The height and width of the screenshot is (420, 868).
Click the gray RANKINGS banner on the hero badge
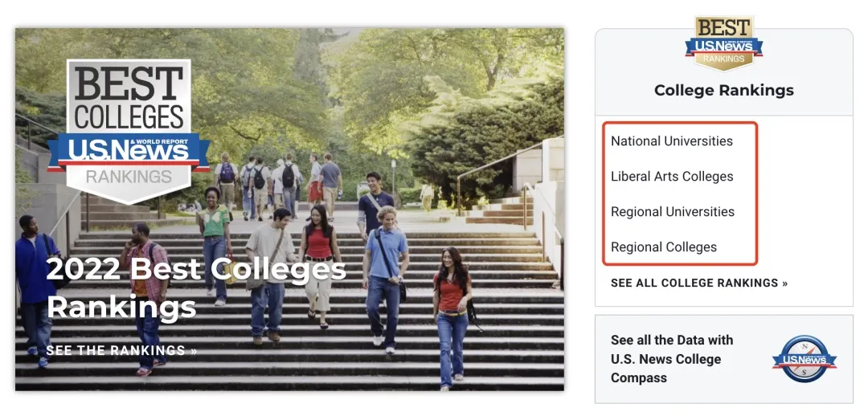pyautogui.click(x=129, y=176)
